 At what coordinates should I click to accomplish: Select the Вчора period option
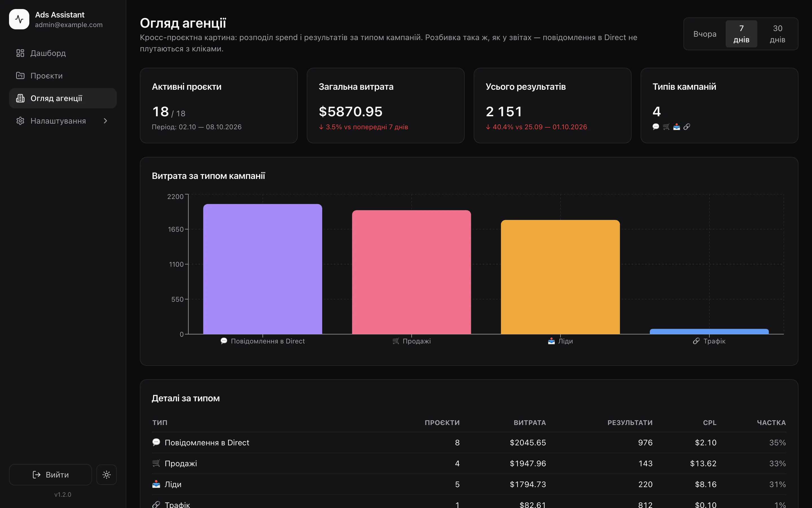pyautogui.click(x=705, y=34)
